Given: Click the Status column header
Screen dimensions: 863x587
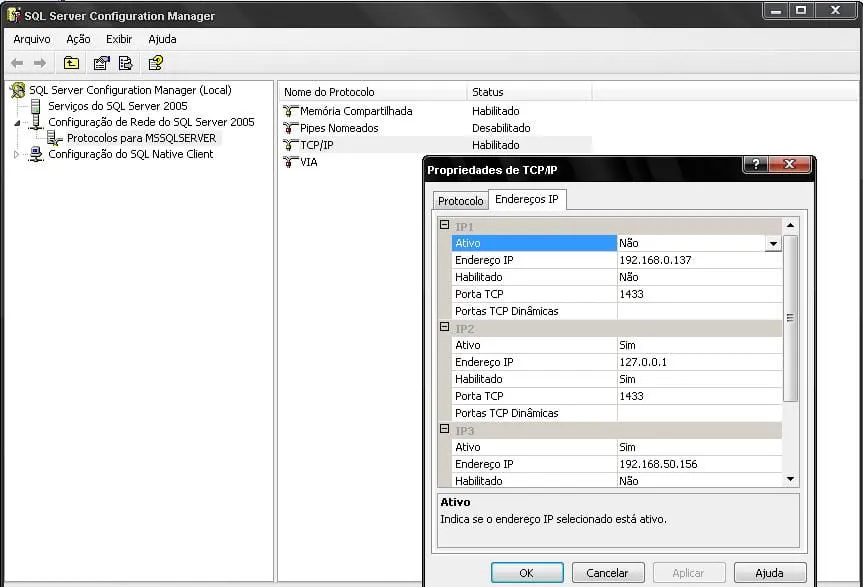Looking at the screenshot, I should (529, 92).
